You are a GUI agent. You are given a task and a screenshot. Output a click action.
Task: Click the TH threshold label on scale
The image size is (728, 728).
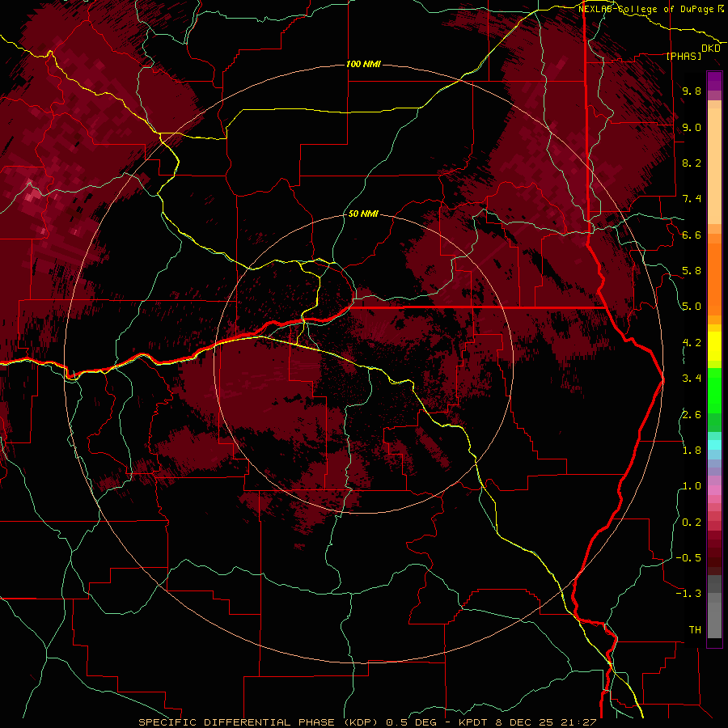695,630
